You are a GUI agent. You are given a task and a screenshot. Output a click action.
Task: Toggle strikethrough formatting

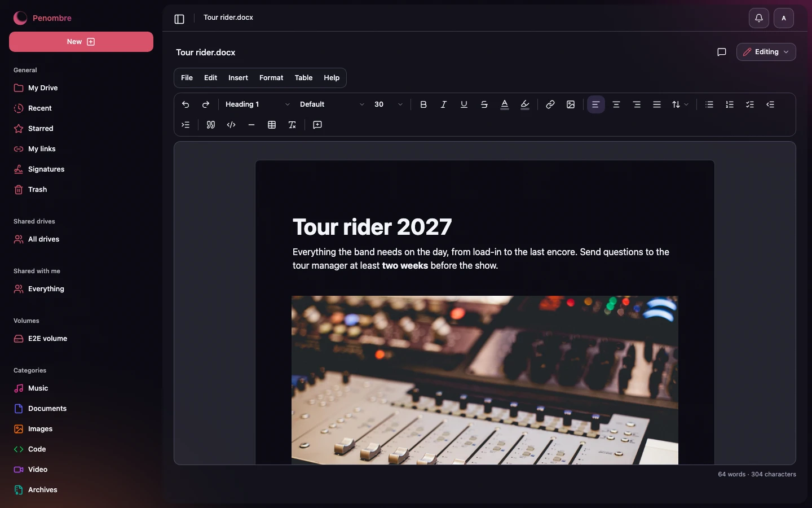click(484, 104)
